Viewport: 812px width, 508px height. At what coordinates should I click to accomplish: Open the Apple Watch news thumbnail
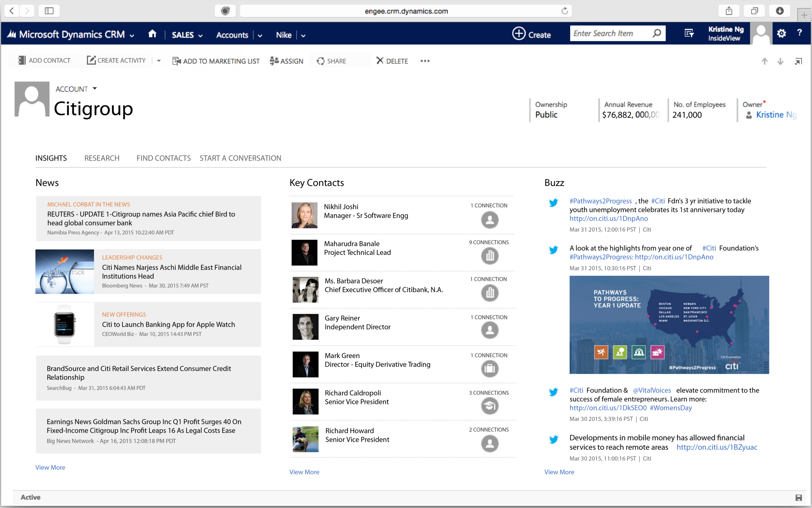65,325
